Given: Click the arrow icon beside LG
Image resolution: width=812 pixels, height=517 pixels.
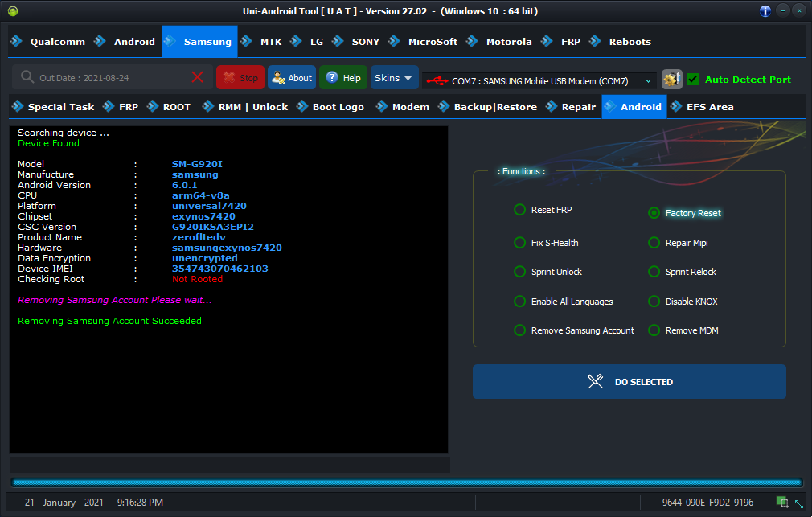Looking at the screenshot, I should (296, 41).
